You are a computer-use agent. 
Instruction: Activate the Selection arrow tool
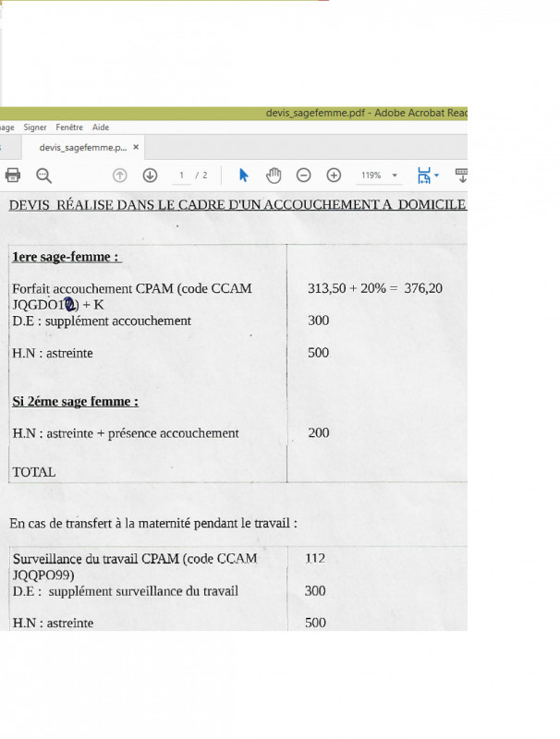244,176
